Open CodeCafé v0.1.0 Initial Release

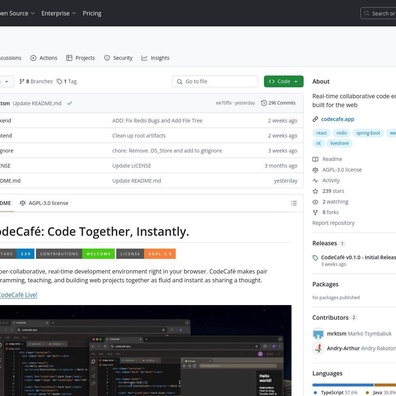(x=358, y=257)
